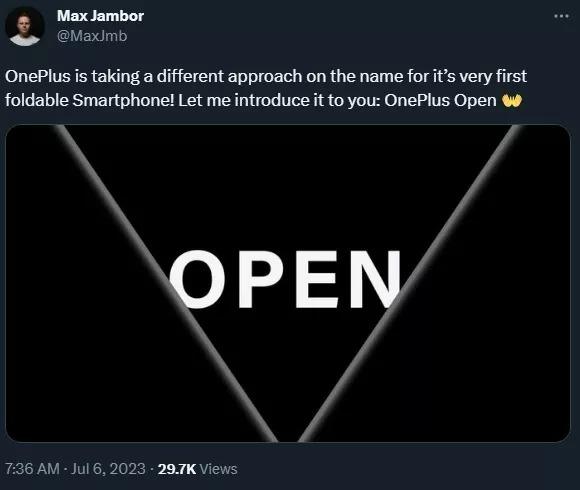The height and width of the screenshot is (490, 580).
Task: Click Max Jambor's profile avatar
Action: 25,26
